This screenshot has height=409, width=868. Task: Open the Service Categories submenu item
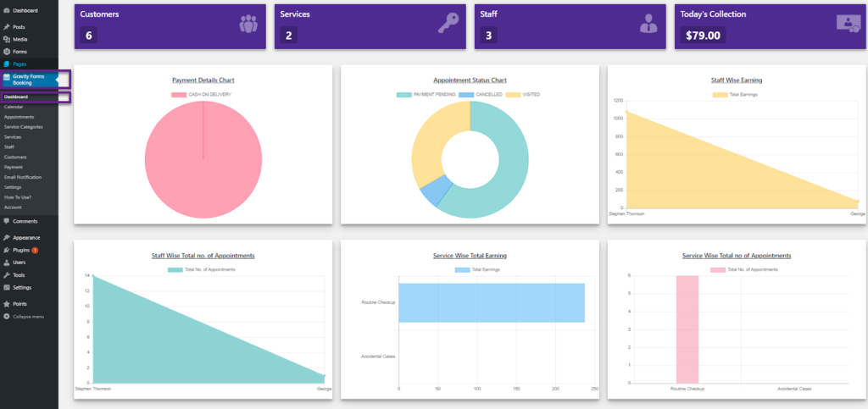coord(23,127)
